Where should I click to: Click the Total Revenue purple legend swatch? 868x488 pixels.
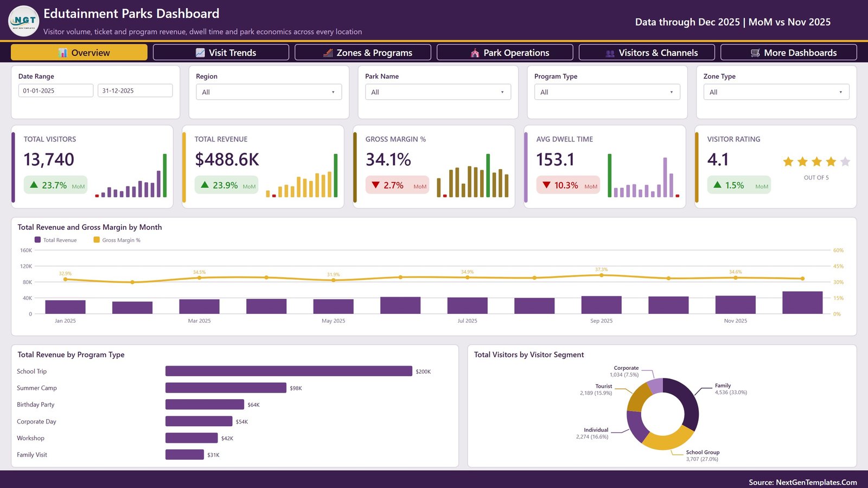(x=37, y=240)
